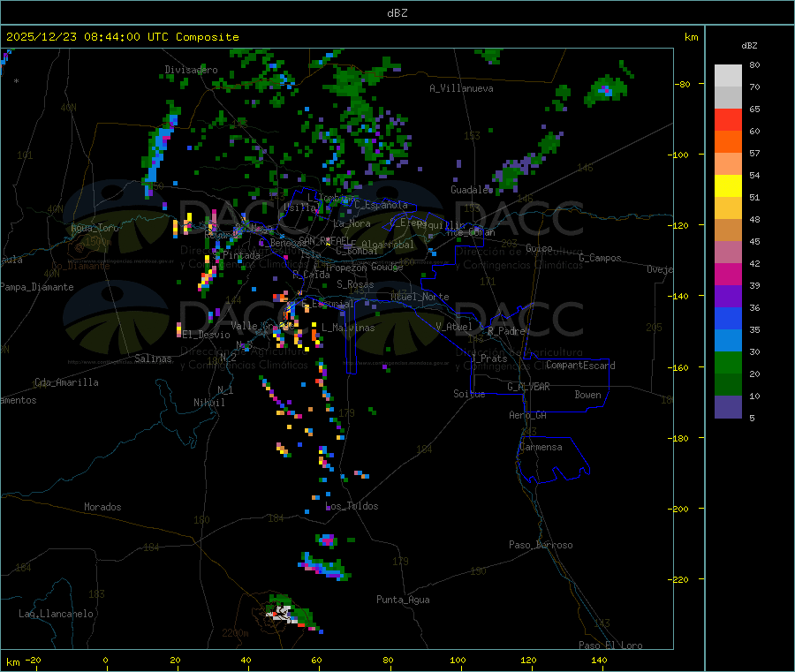
Task: Click the Morados map label
Action: click(102, 507)
